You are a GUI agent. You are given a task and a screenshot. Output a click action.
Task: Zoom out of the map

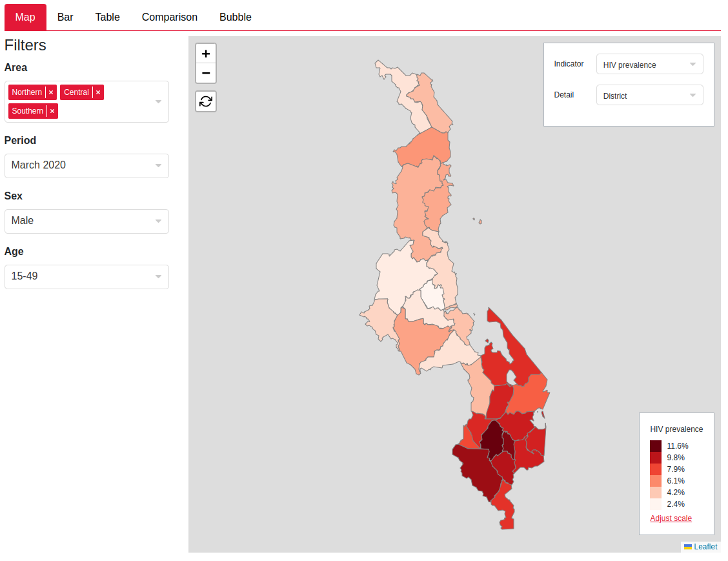(206, 73)
